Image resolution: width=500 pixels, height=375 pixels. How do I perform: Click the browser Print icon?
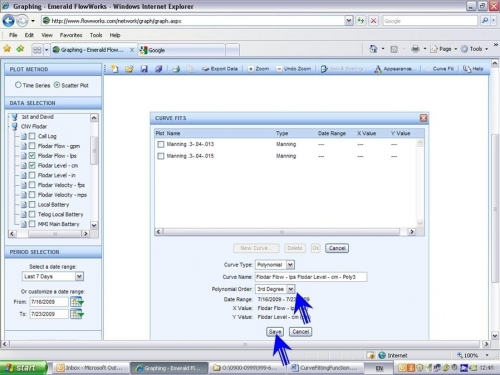(415, 49)
